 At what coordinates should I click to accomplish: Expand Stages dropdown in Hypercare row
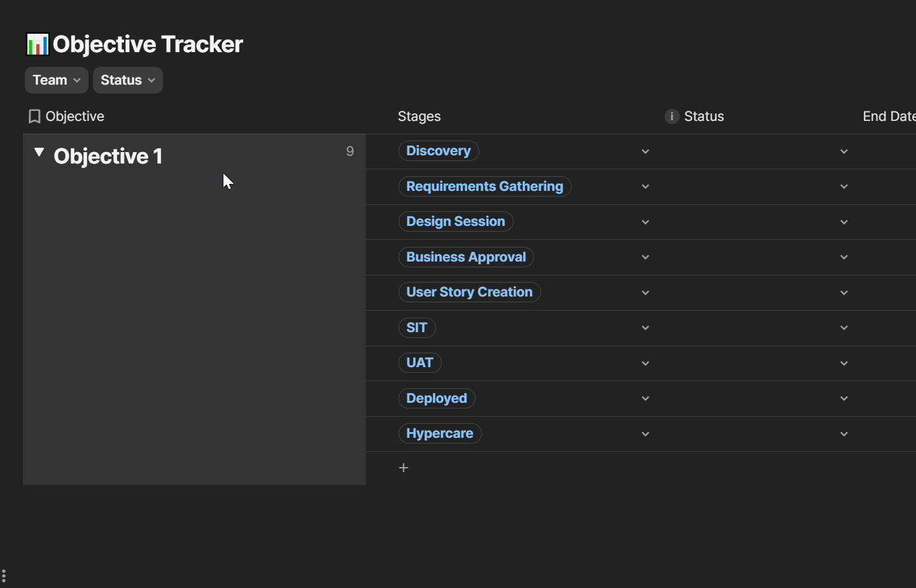click(645, 434)
